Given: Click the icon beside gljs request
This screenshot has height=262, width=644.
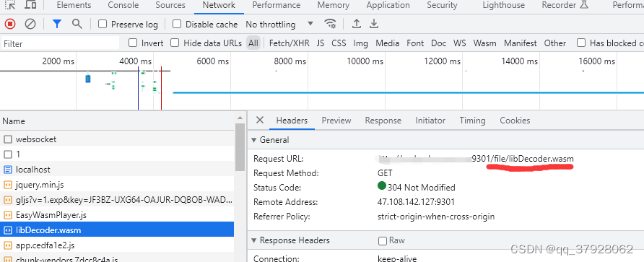Looking at the screenshot, I should pos(8,200).
